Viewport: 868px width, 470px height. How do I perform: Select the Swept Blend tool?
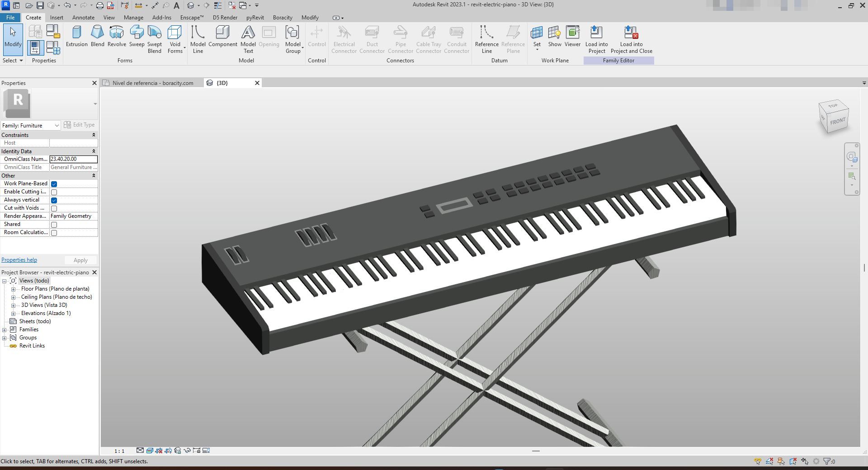155,39
